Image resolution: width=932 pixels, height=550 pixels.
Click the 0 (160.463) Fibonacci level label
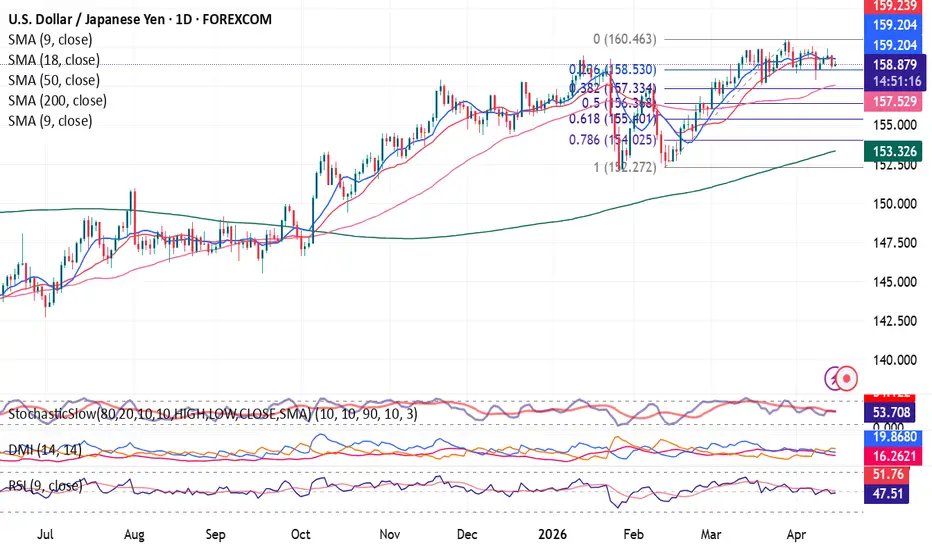[625, 39]
